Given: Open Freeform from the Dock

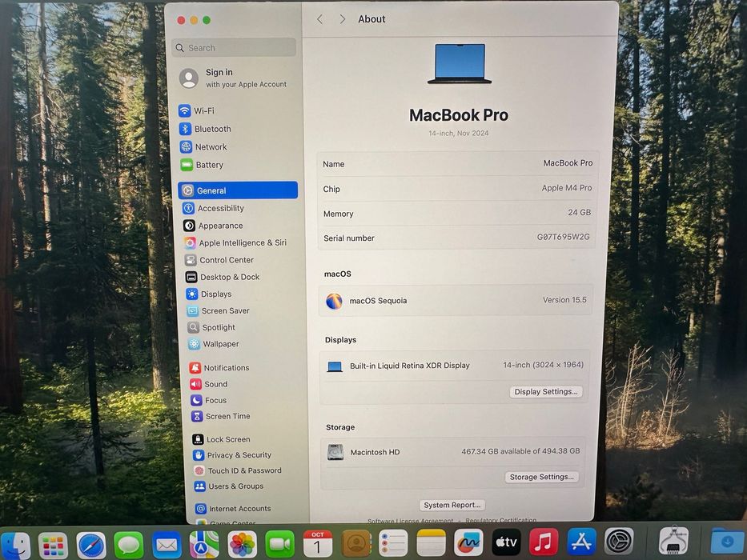Looking at the screenshot, I should tap(468, 542).
